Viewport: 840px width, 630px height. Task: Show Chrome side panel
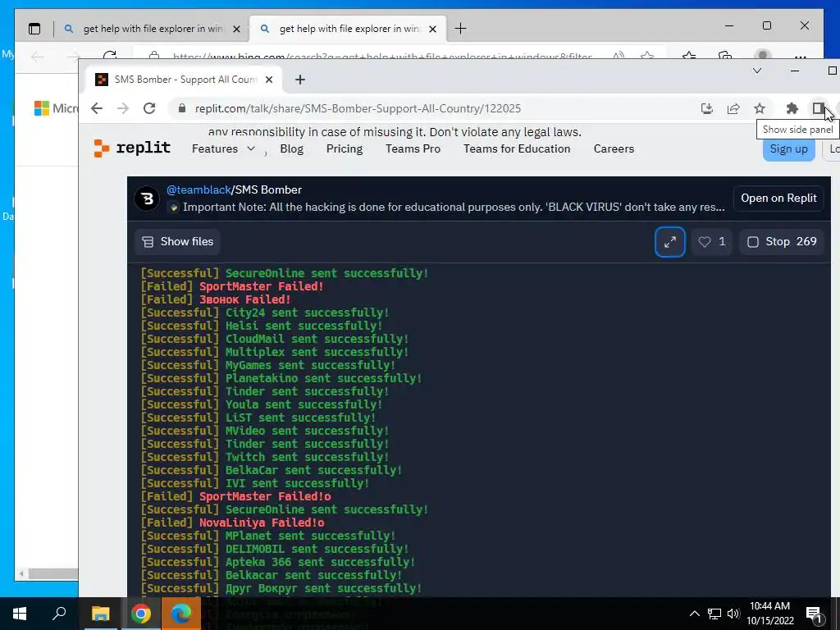818,109
